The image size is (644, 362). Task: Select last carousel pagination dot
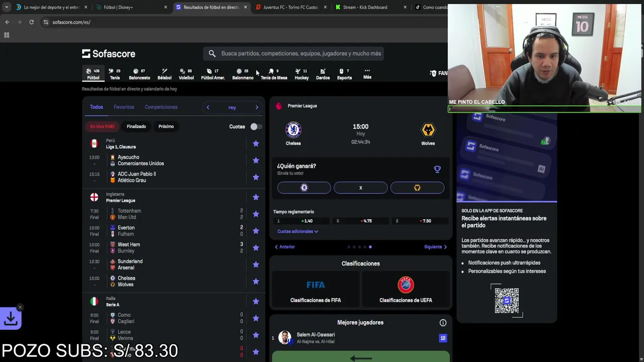pos(370,247)
